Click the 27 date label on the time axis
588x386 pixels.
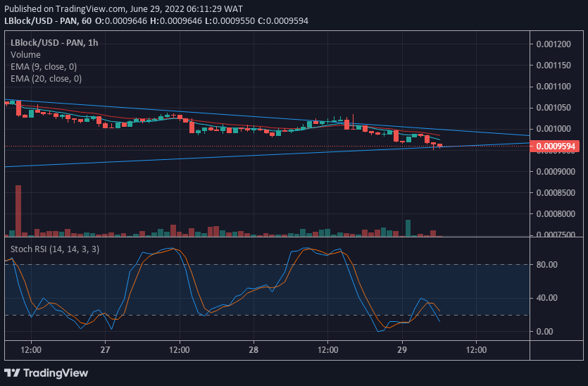coord(106,350)
